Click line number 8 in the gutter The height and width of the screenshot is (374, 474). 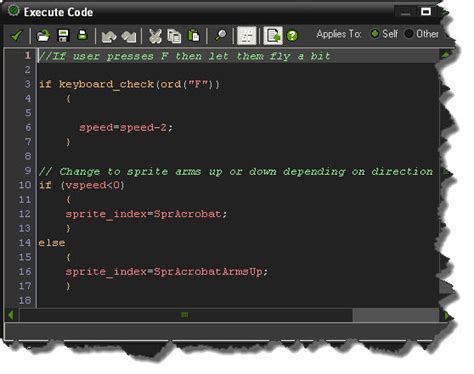[x=28, y=156]
